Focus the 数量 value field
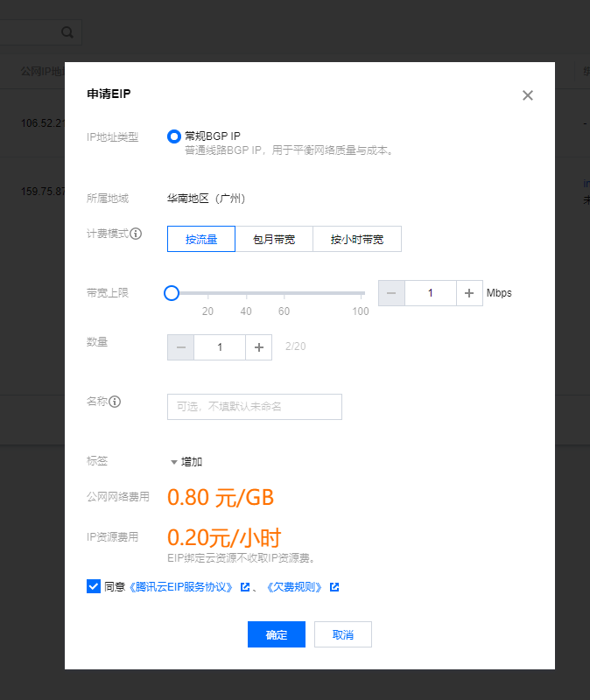The image size is (590, 700). (220, 346)
